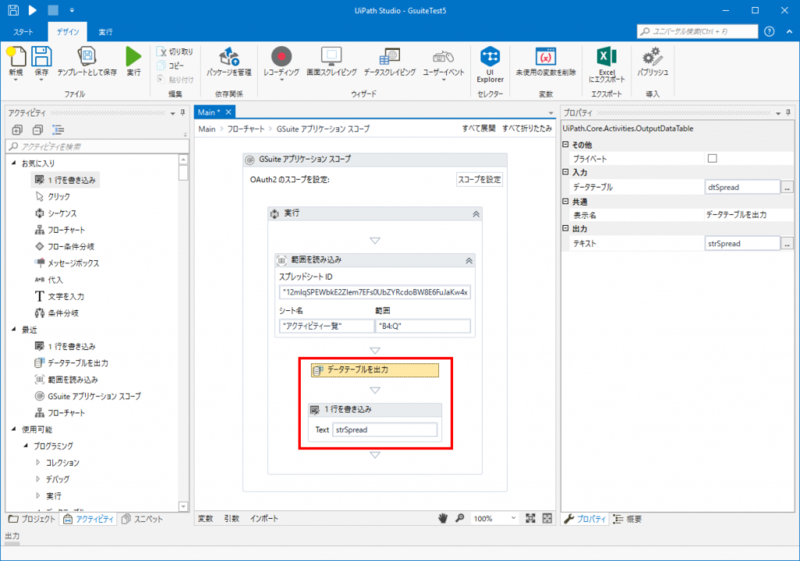
Task: Switch to プロジェクト panel tab
Action: pos(32,519)
